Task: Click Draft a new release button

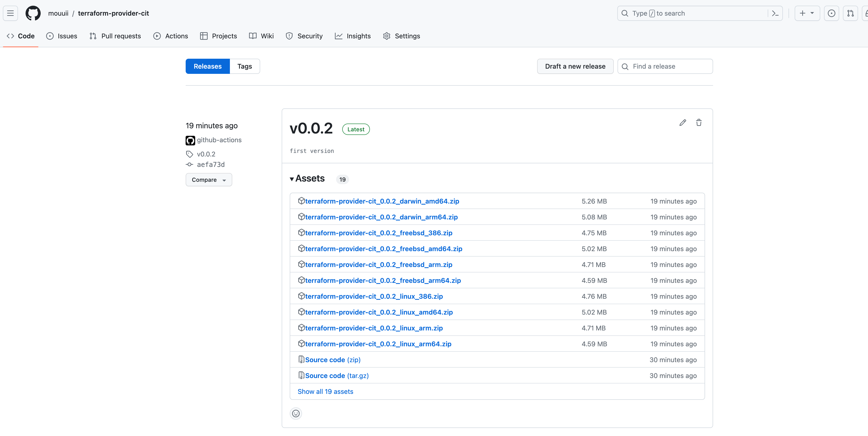Action: [x=575, y=67]
